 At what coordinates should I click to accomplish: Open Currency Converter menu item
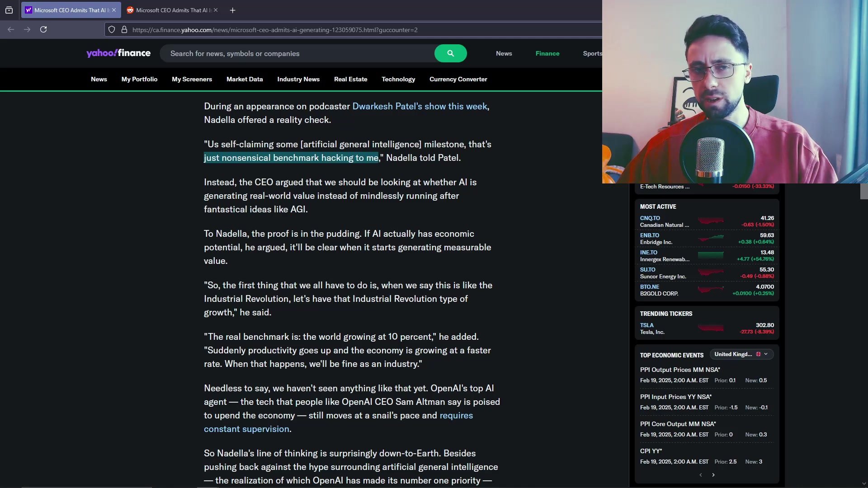(458, 79)
